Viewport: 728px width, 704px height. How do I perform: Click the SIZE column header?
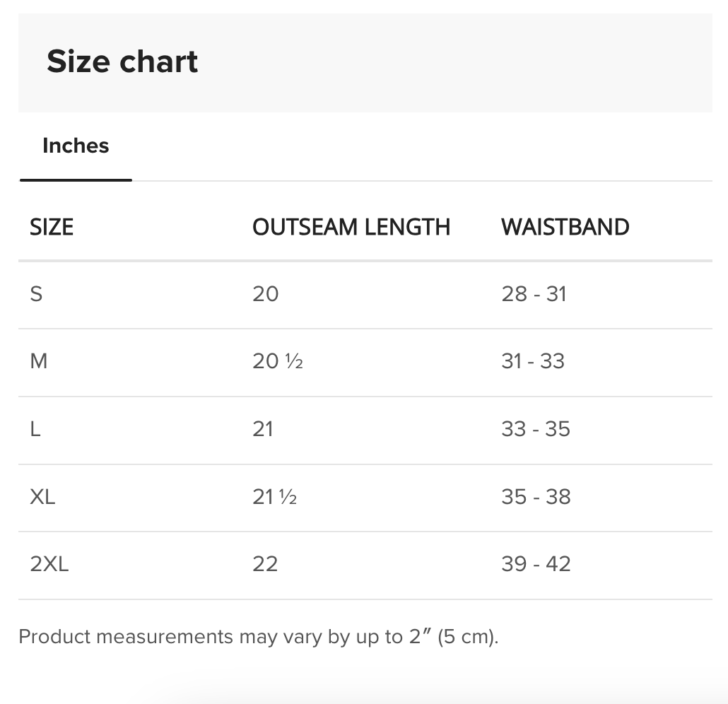52,228
